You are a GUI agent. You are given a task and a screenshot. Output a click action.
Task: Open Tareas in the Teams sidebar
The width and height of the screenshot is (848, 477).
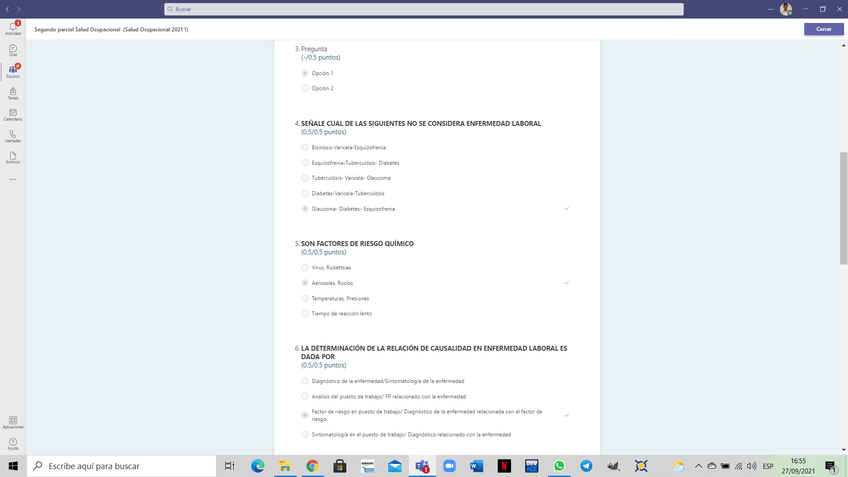point(13,93)
